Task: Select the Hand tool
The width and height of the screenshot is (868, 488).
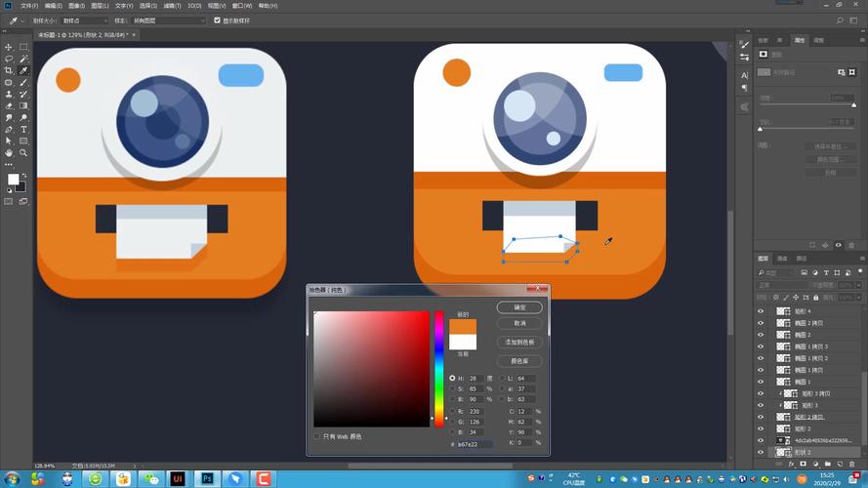Action: [9, 152]
